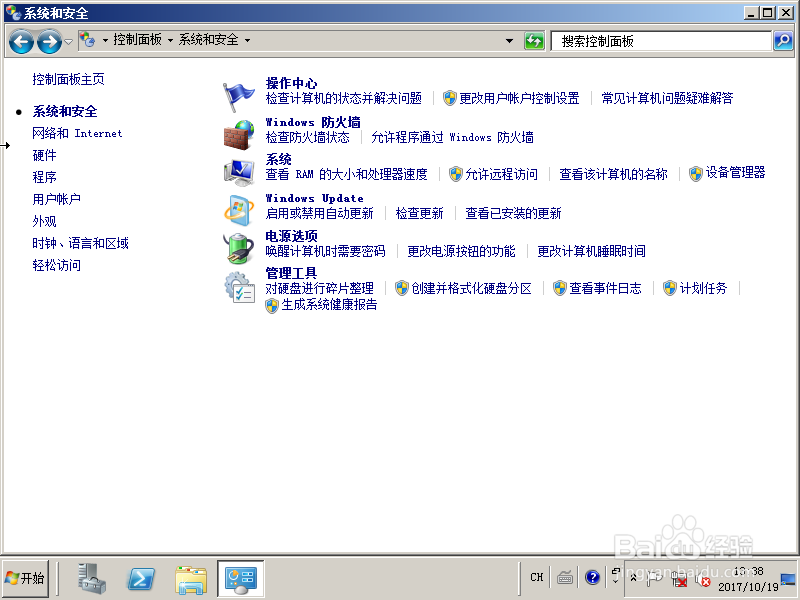Click the Action Center flag icon
Image resolution: width=800 pixels, height=600 pixels.
click(x=238, y=96)
